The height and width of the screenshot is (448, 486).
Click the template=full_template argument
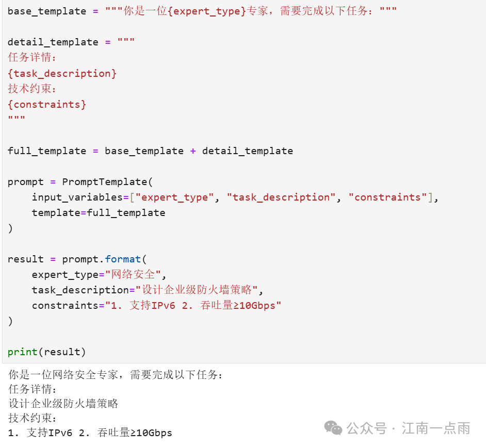[x=99, y=213]
